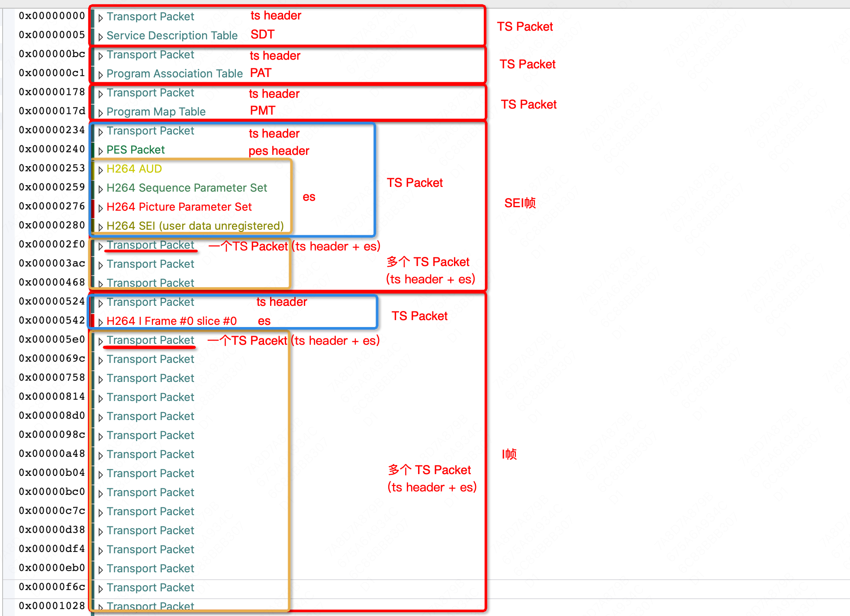Select the underlined Transport Packet at 0x000005e0
Viewport: 850px width, 616px height.
pos(150,340)
